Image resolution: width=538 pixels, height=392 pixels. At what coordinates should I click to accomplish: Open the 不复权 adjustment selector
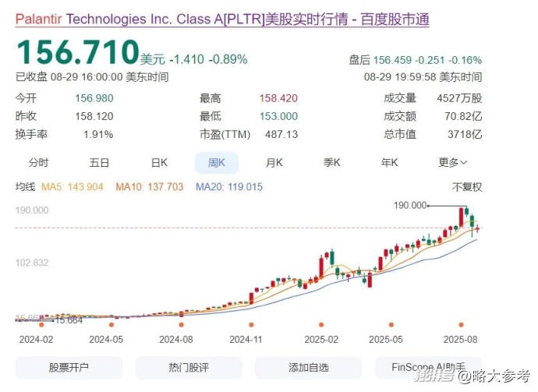coord(467,187)
